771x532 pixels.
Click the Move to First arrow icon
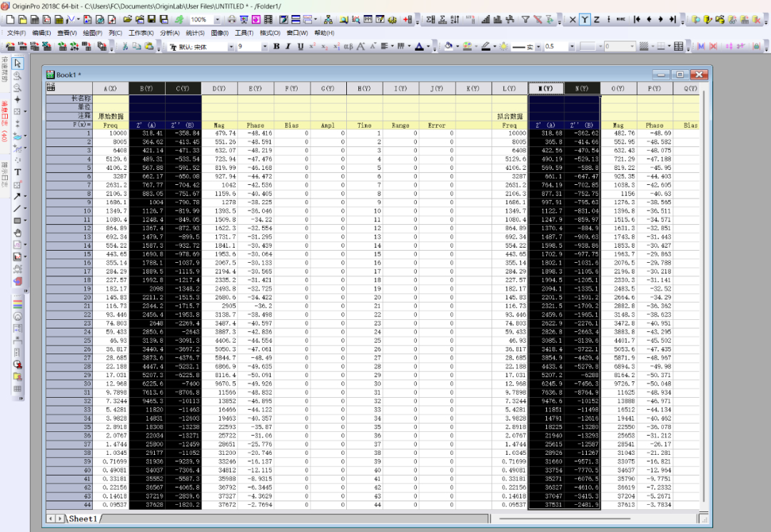638,20
